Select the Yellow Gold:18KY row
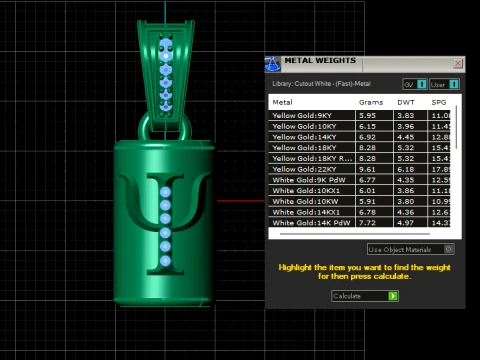 (359, 148)
